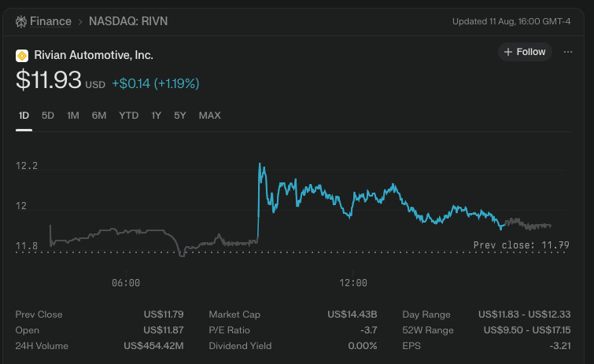Click the Open value US$11.87

point(164,330)
